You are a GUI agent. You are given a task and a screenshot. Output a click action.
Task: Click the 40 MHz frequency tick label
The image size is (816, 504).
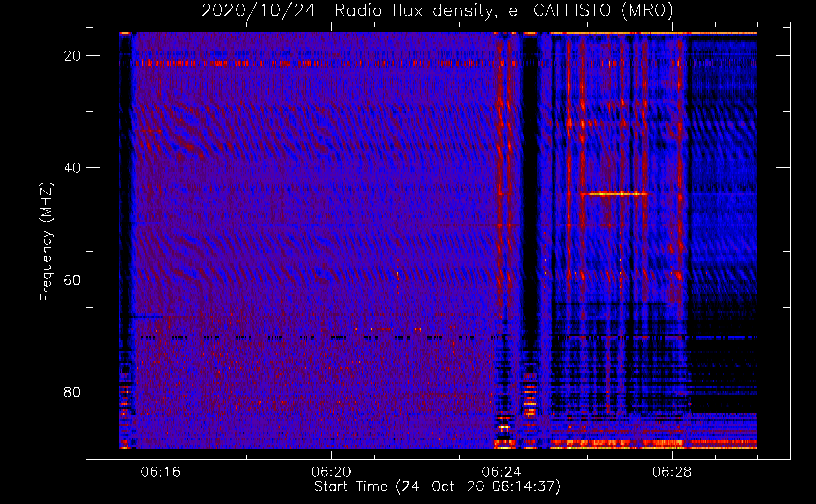[x=72, y=168]
